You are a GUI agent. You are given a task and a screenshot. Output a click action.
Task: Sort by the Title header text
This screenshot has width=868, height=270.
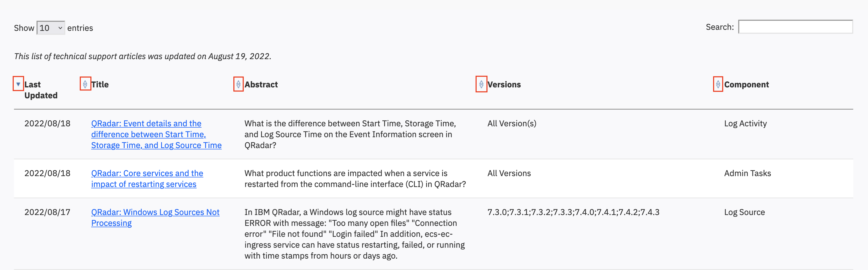pyautogui.click(x=100, y=84)
